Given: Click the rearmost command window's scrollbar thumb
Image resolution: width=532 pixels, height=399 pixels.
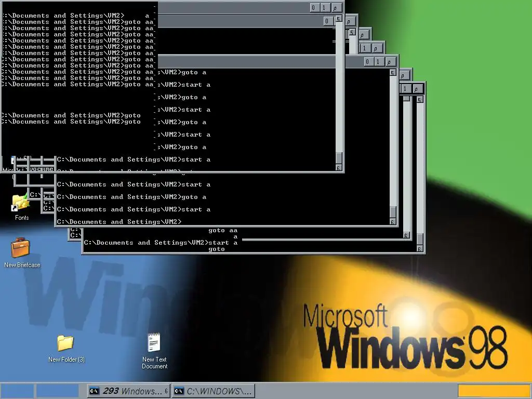Looking at the screenshot, I should [420, 239].
